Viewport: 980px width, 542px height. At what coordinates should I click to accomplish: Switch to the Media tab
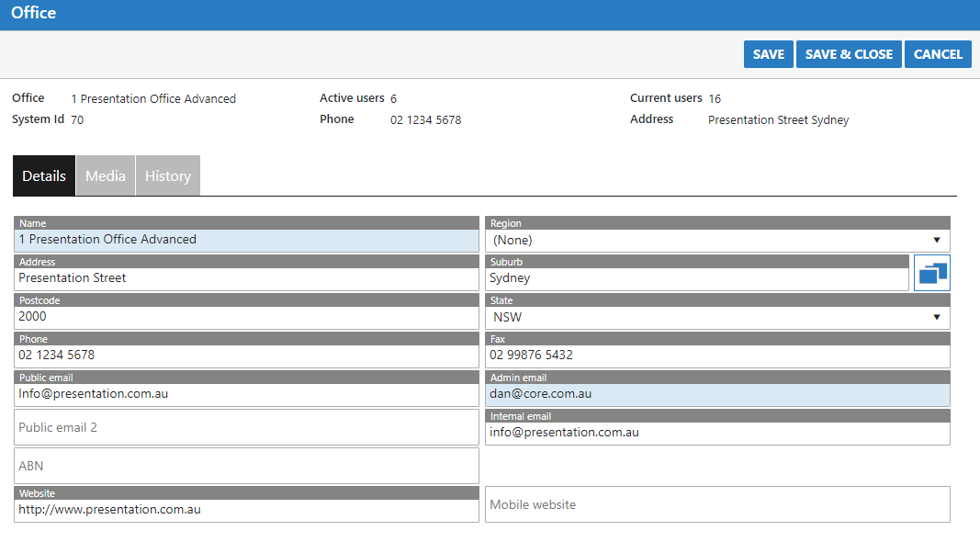[x=106, y=176]
